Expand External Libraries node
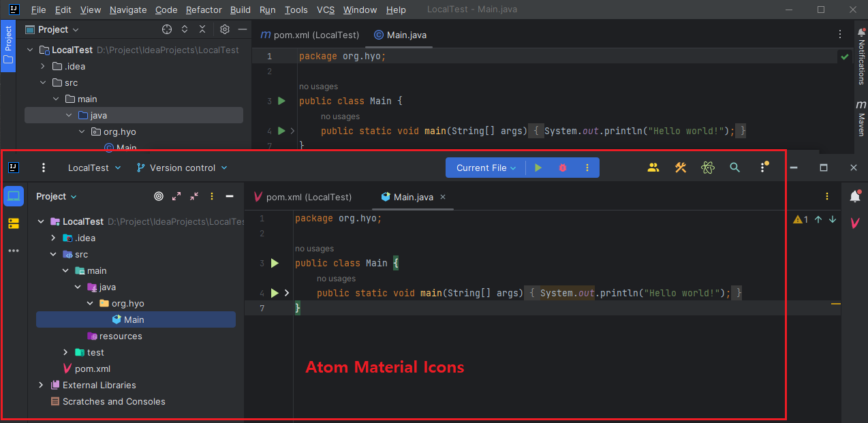The width and height of the screenshot is (868, 423). [41, 385]
